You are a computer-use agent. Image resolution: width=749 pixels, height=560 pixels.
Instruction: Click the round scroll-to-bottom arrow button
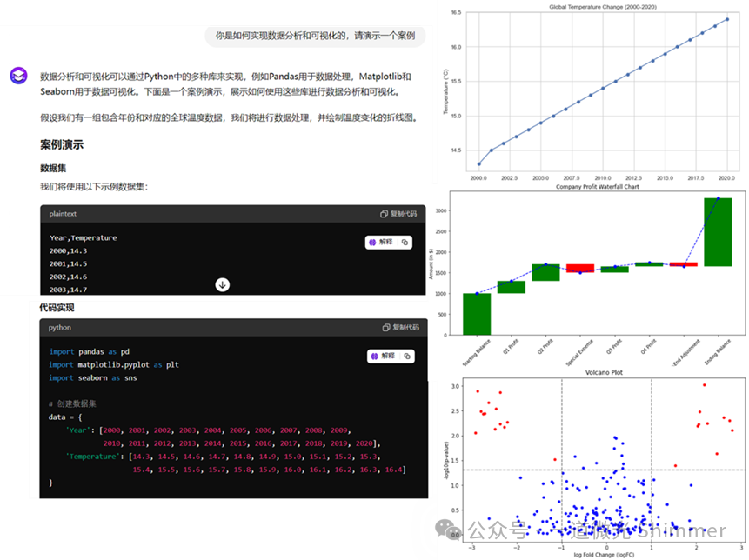click(x=222, y=284)
